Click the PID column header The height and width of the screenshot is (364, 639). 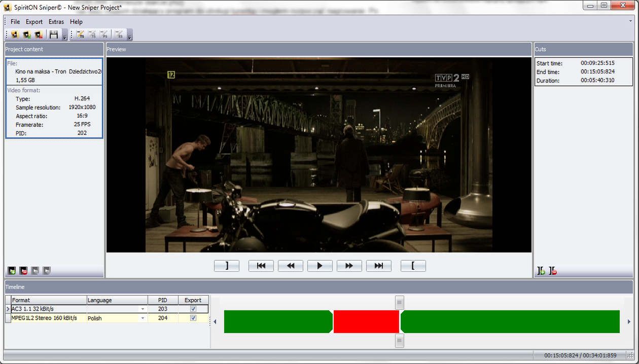coord(163,300)
